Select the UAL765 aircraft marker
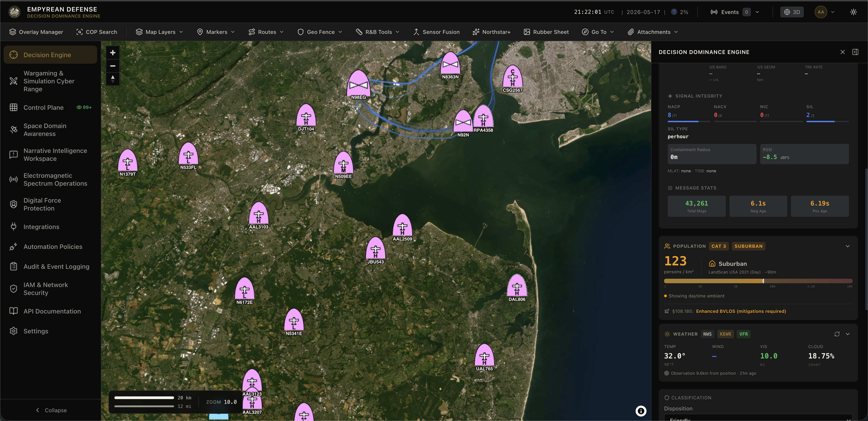Screen dimensions: 868x421 tap(484, 357)
